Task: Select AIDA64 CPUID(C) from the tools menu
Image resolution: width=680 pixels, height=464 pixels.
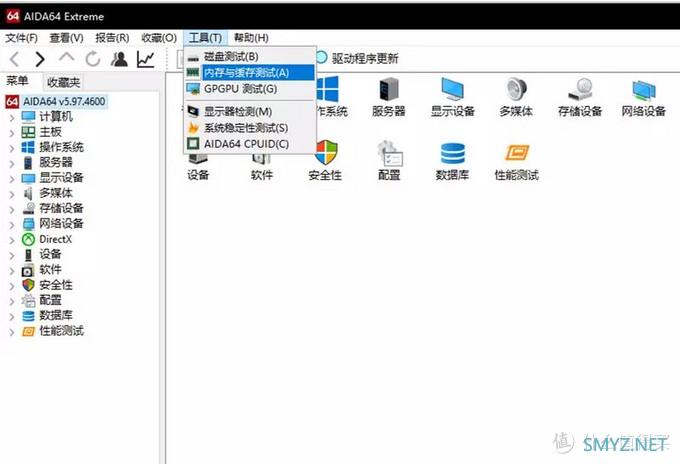Action: tap(250, 144)
